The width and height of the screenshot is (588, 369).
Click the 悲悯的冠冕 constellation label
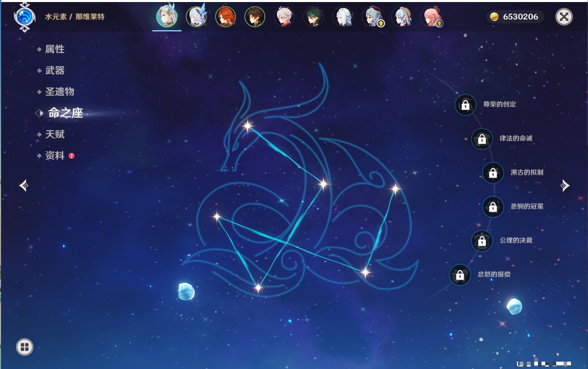(x=527, y=206)
